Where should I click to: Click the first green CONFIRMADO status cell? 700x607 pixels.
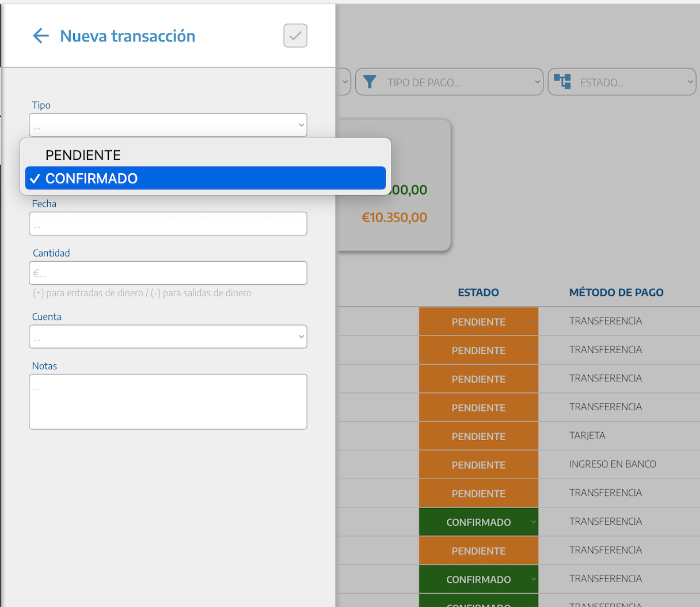click(x=478, y=522)
